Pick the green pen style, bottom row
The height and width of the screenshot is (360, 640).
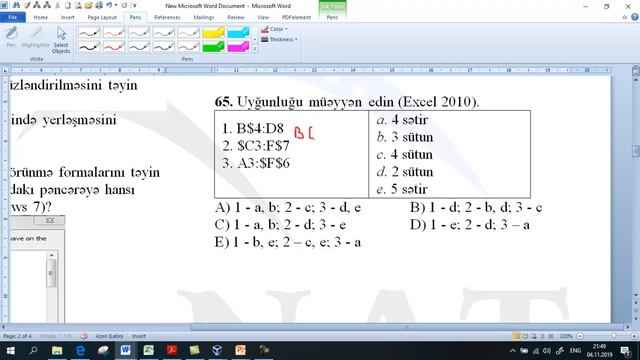[x=164, y=47]
